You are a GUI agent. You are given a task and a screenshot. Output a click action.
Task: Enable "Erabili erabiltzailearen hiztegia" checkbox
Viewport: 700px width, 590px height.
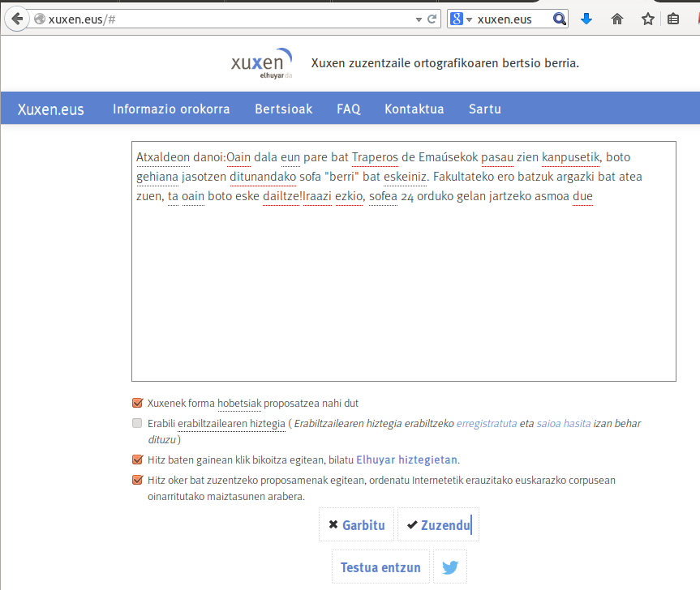coord(137,423)
